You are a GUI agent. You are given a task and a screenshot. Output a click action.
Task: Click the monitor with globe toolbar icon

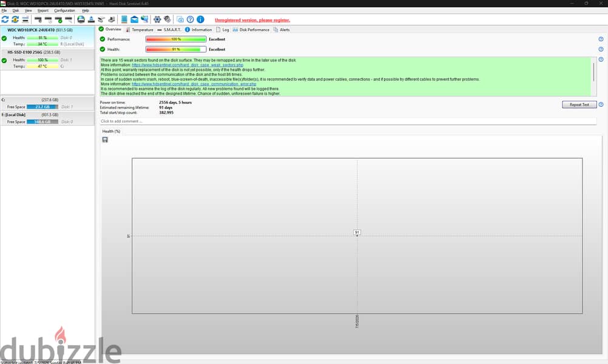144,19
